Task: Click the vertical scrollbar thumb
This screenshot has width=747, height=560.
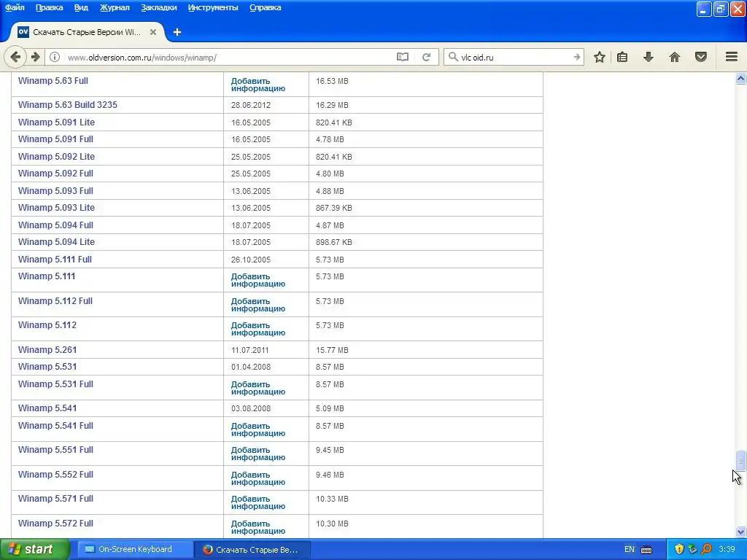Action: (x=740, y=461)
